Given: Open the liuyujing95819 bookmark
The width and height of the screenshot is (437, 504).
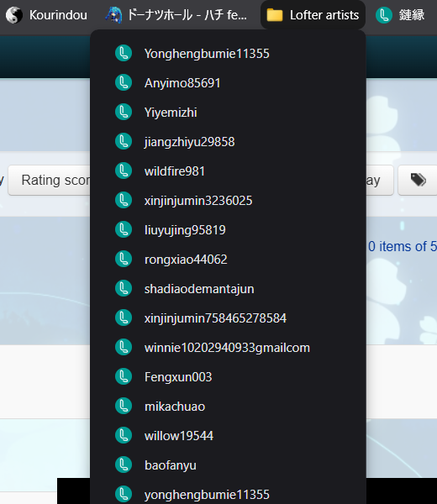Looking at the screenshot, I should tap(228, 230).
